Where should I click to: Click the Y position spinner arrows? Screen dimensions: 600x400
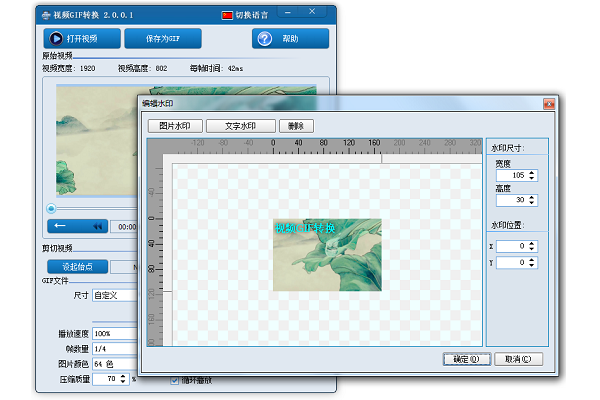click(x=531, y=263)
